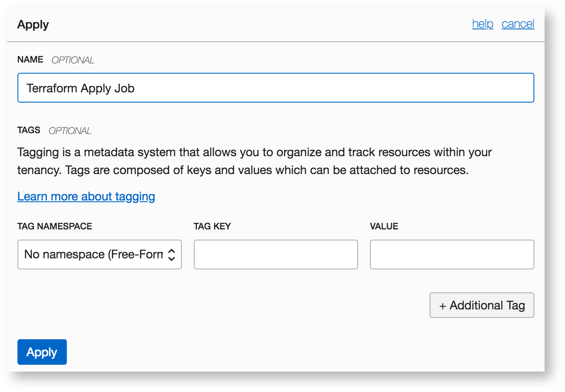Open the help link
This screenshot has width=565, height=392.
pyautogui.click(x=482, y=24)
